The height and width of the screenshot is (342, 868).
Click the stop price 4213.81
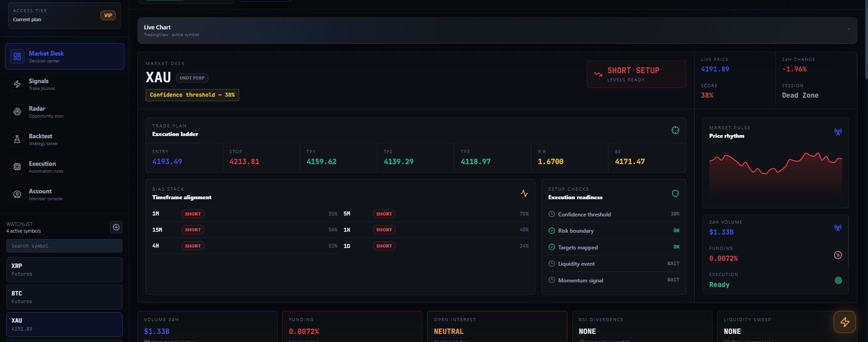click(x=245, y=162)
